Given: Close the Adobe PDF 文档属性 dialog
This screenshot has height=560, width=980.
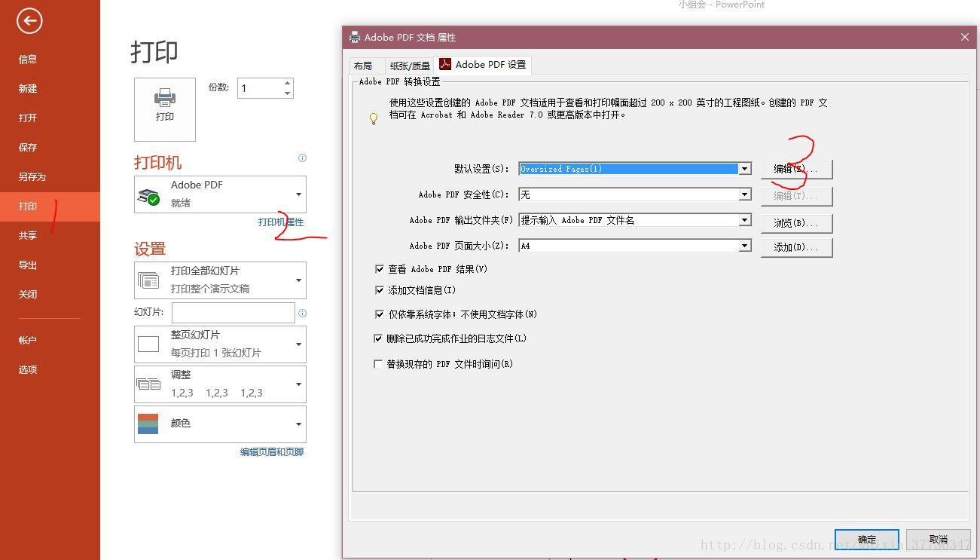Looking at the screenshot, I should tap(965, 37).
